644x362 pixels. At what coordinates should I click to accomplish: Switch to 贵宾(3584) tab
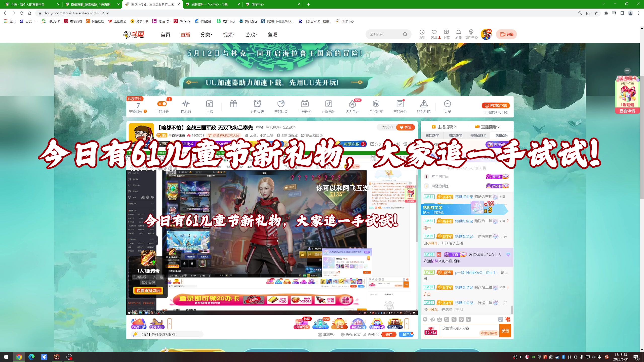[478, 135]
